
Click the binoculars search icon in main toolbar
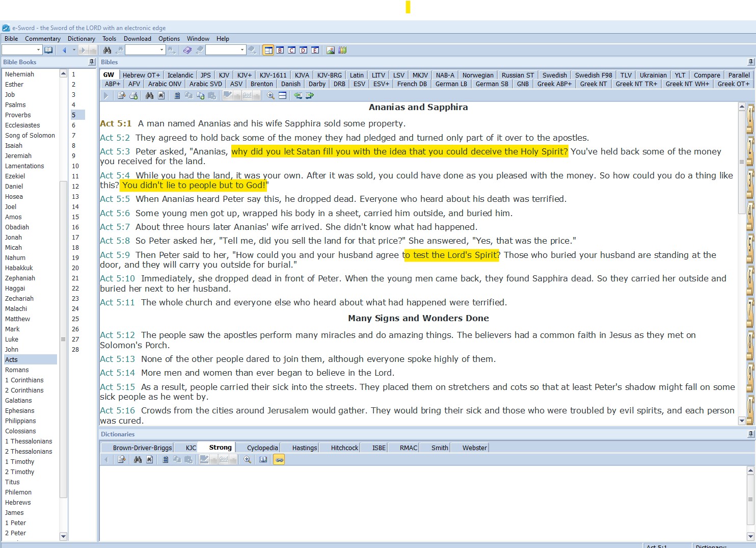[107, 50]
